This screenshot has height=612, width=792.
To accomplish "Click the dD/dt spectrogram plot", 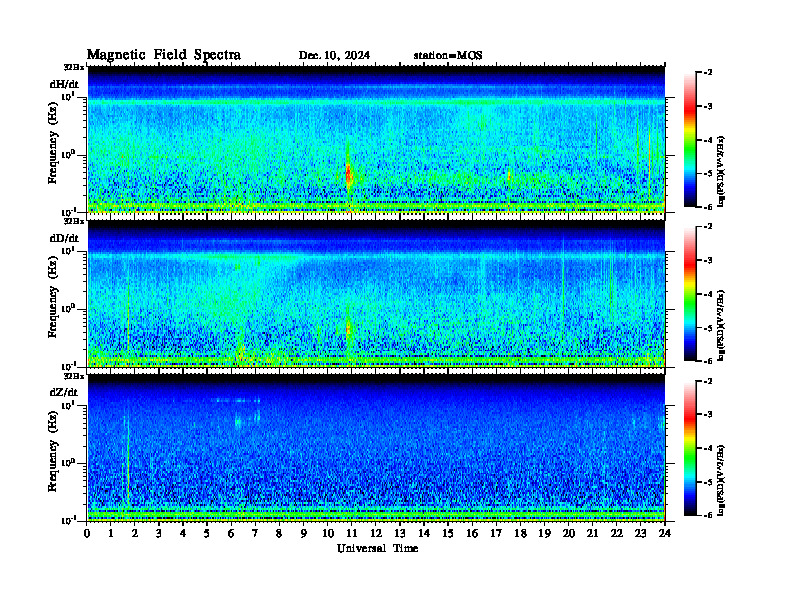I will click(x=376, y=293).
